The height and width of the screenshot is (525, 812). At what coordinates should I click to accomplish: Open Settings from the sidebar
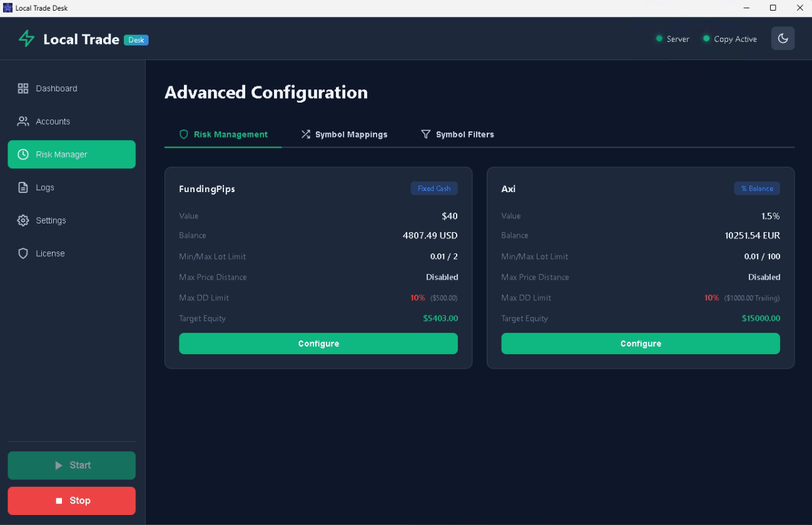click(71, 220)
